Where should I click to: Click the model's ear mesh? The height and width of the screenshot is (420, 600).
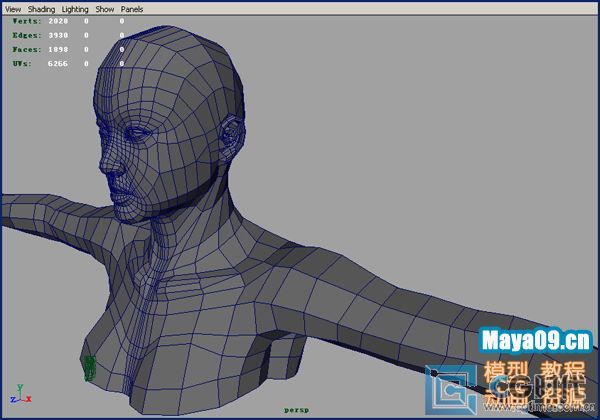pos(231,138)
